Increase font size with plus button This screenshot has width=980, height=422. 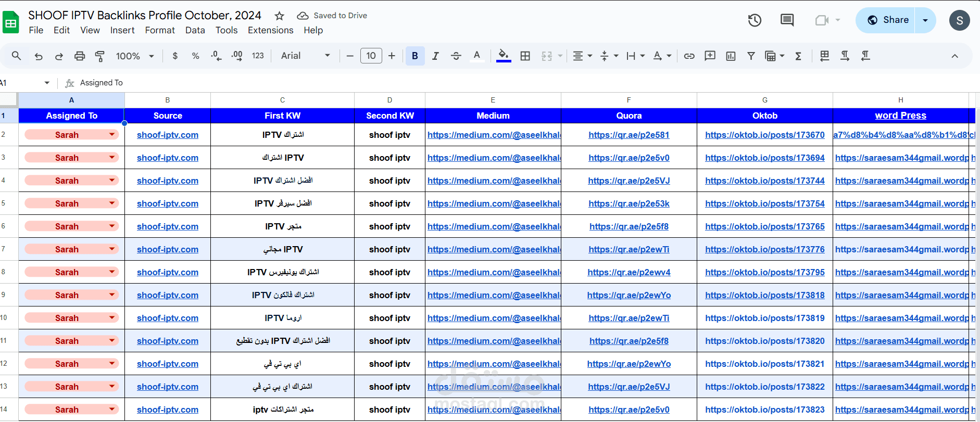(x=392, y=56)
